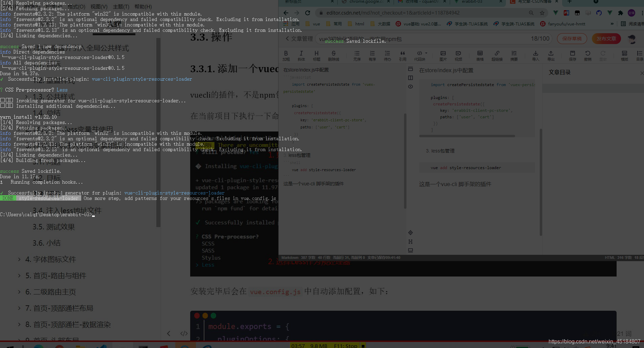
Task: Save the article with the 保存 toolbar icon
Action: (572, 56)
